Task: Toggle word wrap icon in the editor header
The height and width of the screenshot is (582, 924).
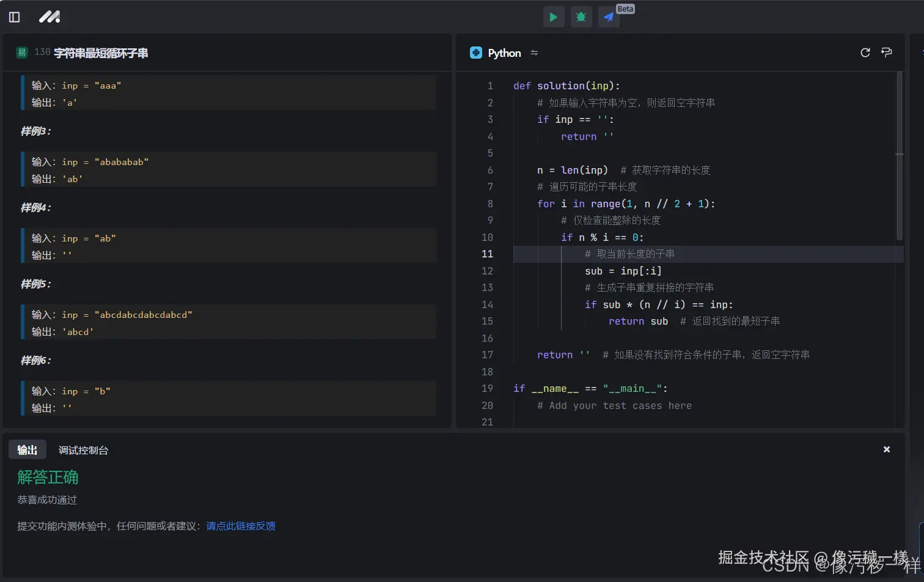Action: click(887, 53)
